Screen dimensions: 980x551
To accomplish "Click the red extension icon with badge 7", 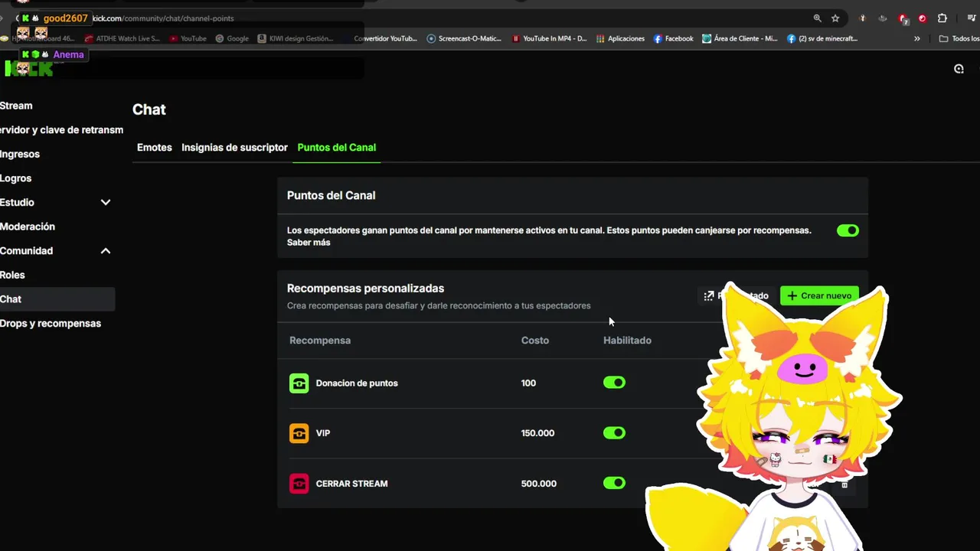I will (x=903, y=18).
